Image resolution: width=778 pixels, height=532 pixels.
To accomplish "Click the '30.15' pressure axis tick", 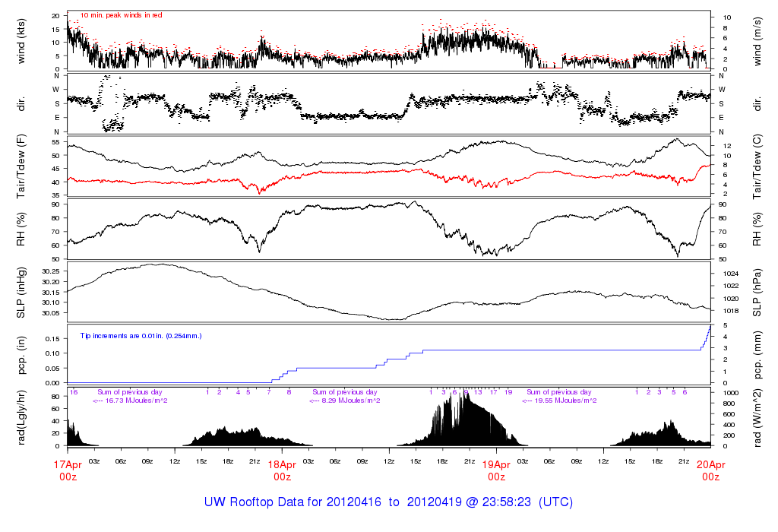I will coord(51,292).
